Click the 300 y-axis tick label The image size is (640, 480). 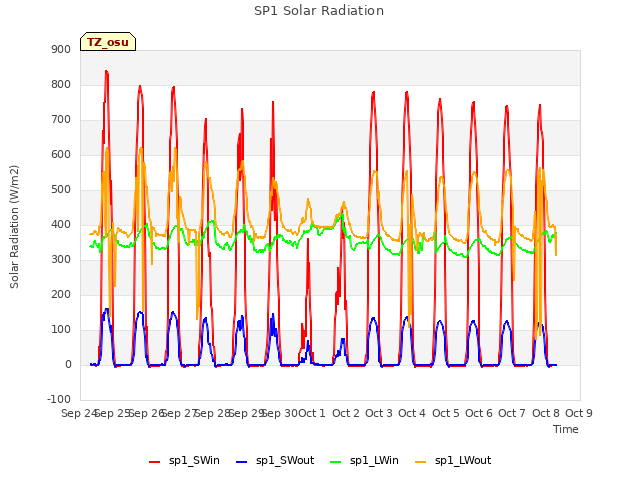click(61, 260)
